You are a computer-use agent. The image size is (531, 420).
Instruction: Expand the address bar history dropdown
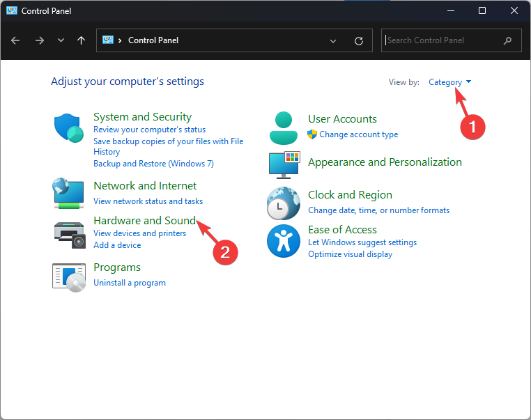coord(333,41)
